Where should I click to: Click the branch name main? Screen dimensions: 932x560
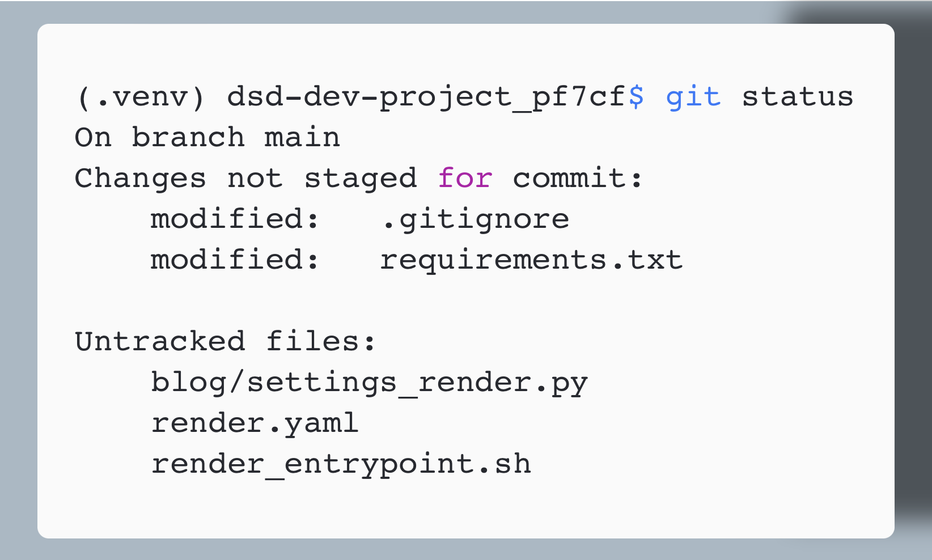click(x=302, y=138)
